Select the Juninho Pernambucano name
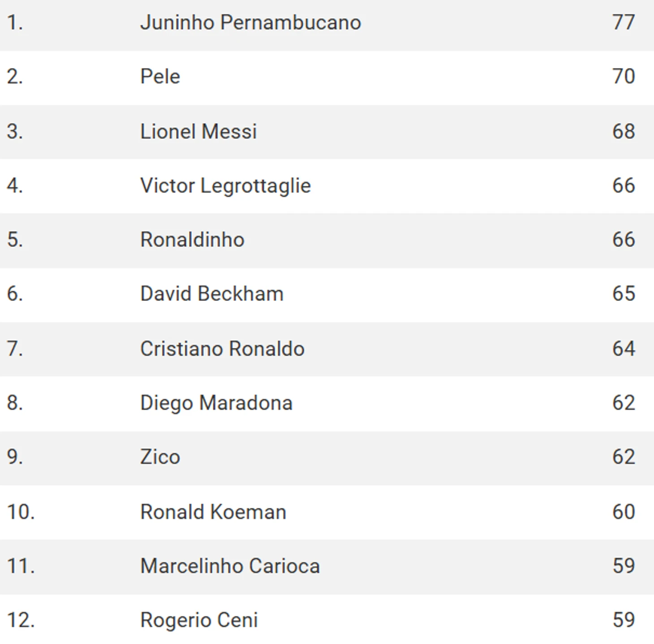The height and width of the screenshot is (644, 654). (250, 22)
